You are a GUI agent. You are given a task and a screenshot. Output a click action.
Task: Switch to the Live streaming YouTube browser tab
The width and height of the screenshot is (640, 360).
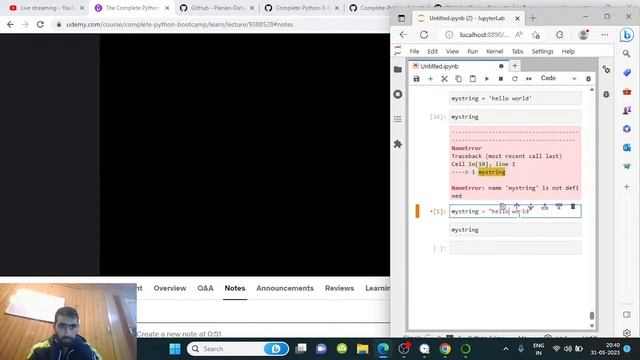(x=47, y=8)
